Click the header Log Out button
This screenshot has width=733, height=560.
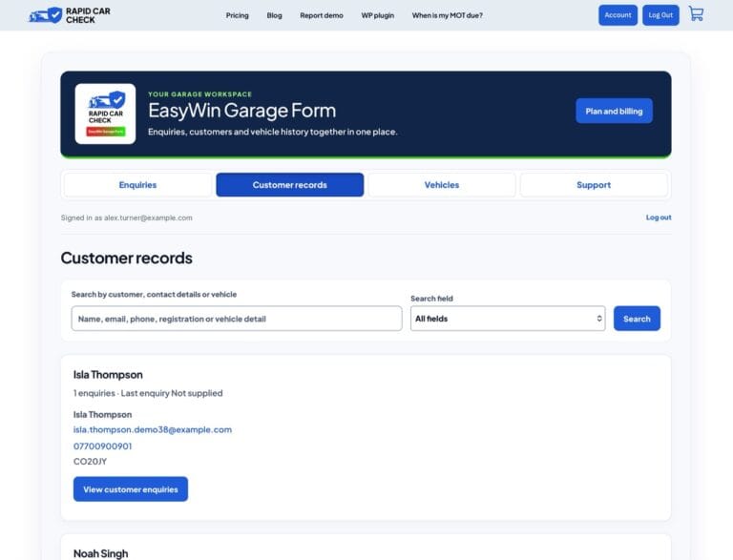coord(660,15)
